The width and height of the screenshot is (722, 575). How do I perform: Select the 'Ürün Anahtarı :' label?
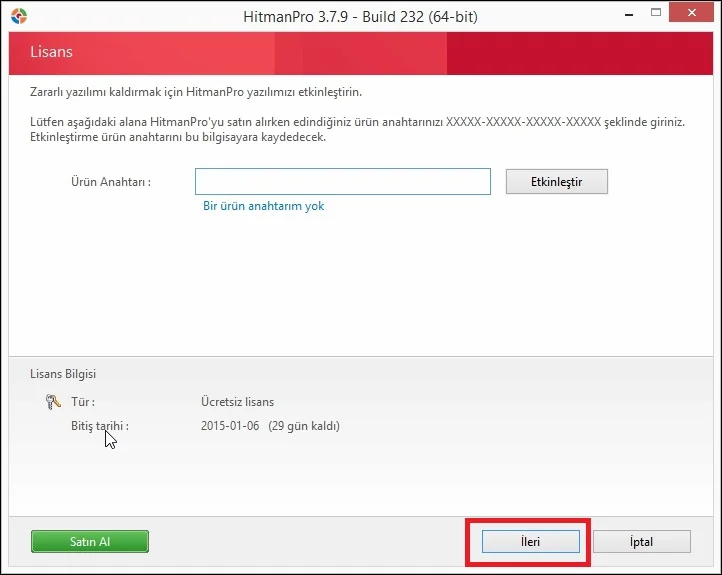(110, 182)
